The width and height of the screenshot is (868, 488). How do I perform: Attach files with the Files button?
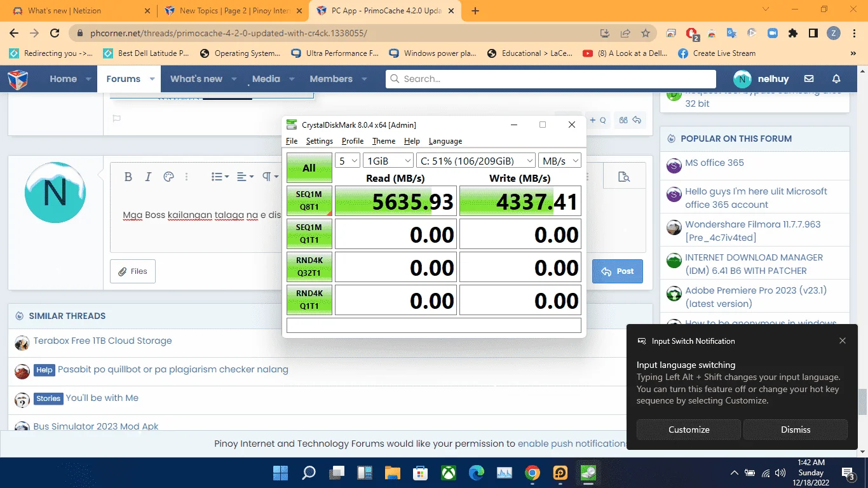133,271
